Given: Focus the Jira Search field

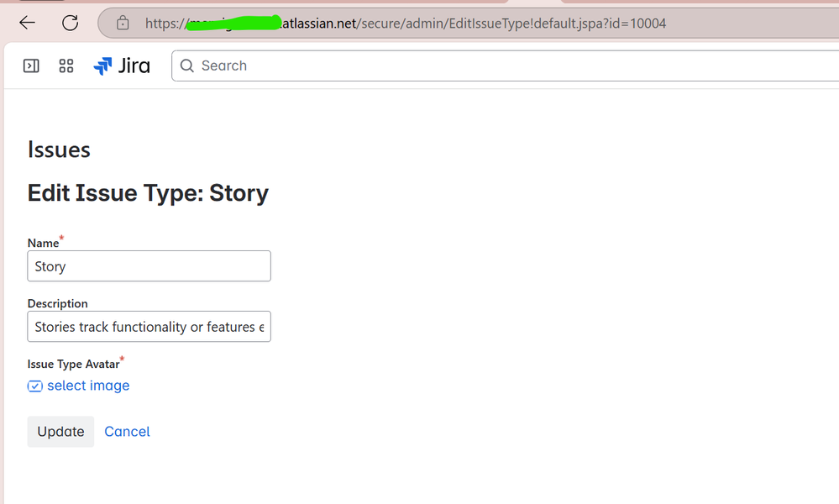Looking at the screenshot, I should pyautogui.click(x=505, y=66).
